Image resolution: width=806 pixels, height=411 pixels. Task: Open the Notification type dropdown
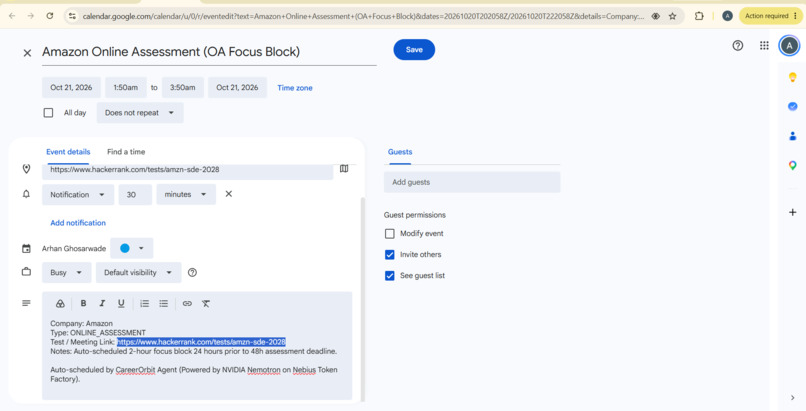click(78, 195)
